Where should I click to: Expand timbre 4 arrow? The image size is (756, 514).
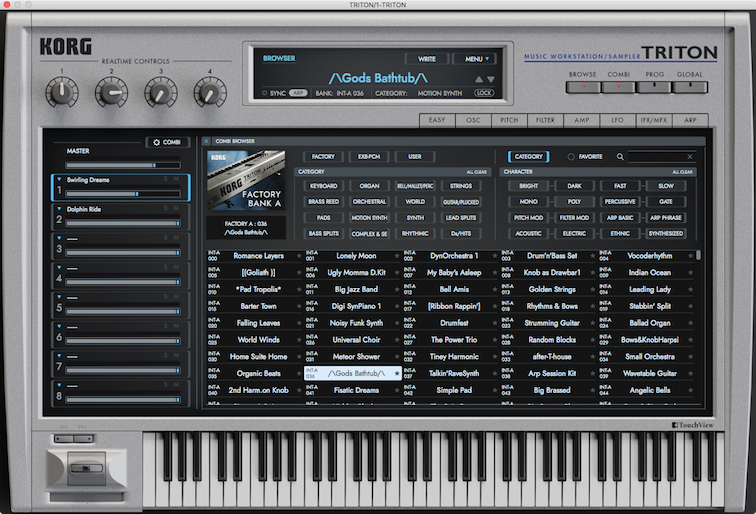click(x=59, y=268)
